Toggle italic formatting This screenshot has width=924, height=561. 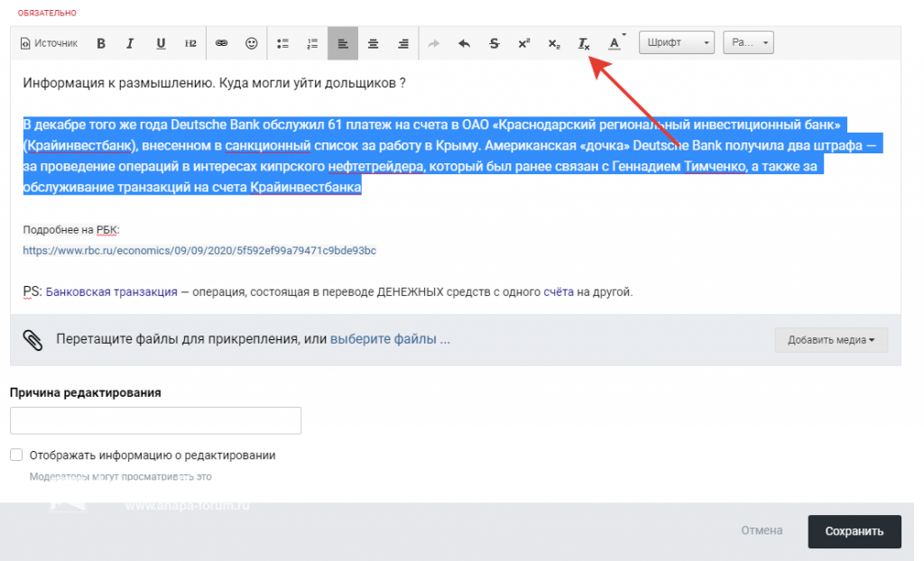(130, 43)
